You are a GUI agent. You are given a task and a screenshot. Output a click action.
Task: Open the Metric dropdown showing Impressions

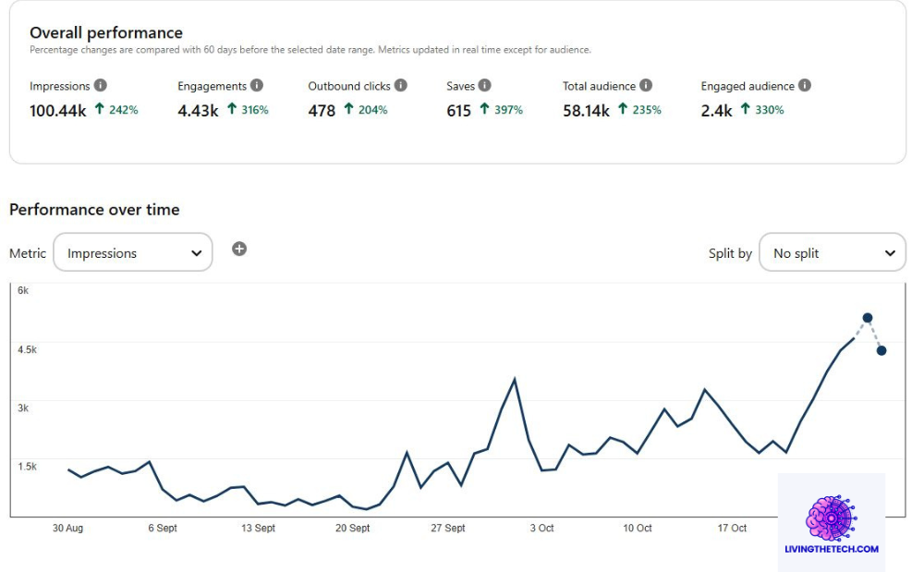[132, 251]
